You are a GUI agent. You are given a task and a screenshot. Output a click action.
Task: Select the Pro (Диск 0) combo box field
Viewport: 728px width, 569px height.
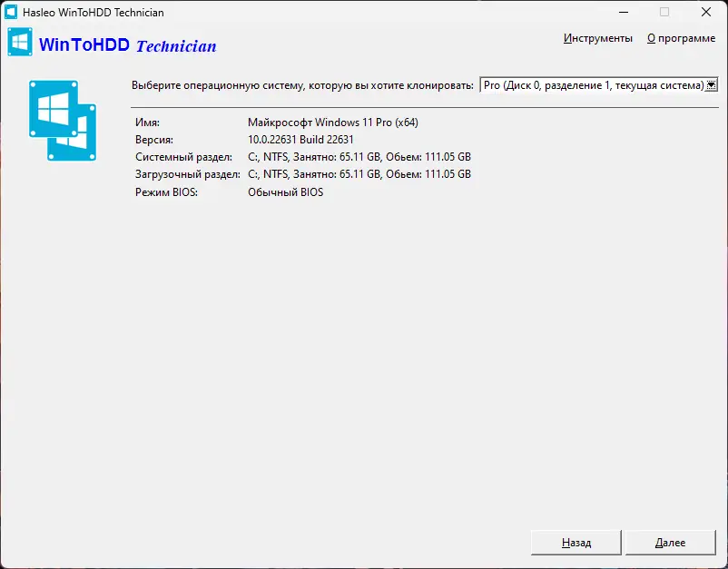coord(599,85)
